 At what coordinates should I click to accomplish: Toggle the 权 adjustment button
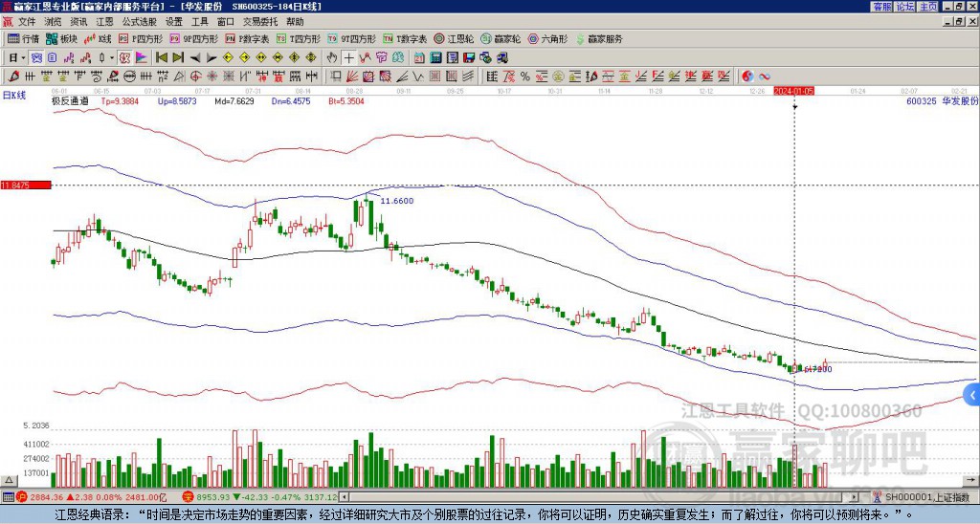coord(124,58)
